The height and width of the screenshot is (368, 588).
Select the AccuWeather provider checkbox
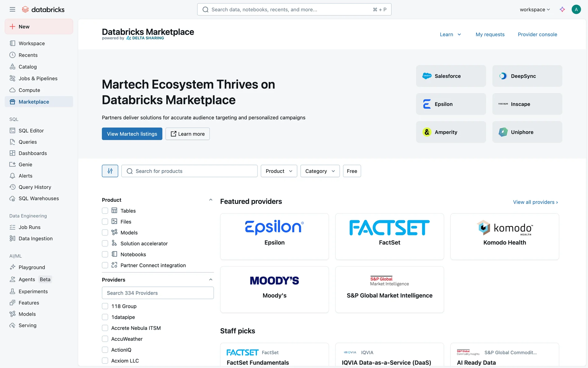point(105,339)
